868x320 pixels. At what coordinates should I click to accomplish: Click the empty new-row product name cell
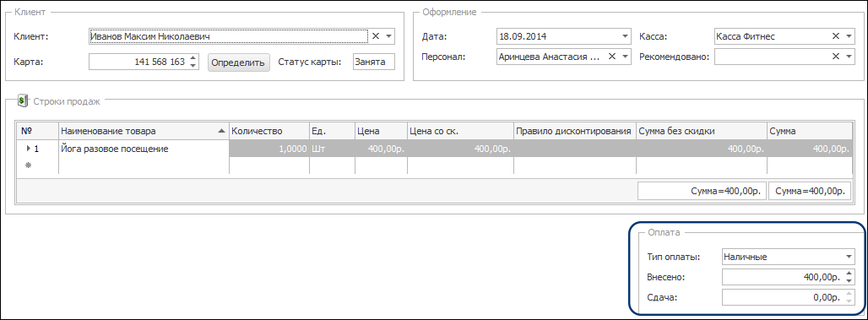click(144, 165)
